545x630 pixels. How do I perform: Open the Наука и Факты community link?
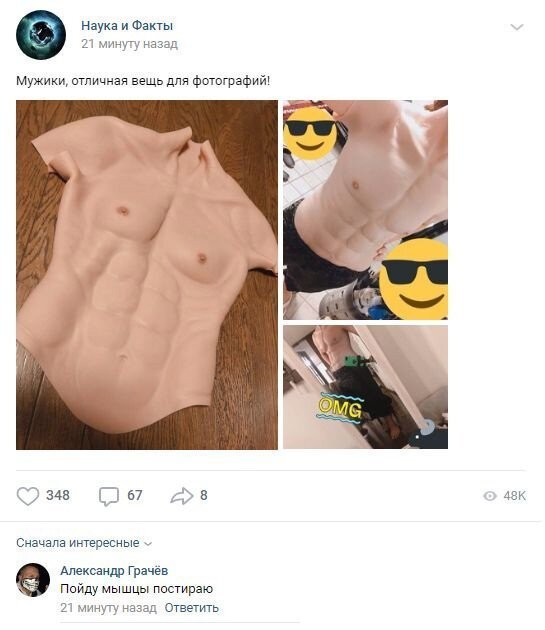[x=127, y=25]
